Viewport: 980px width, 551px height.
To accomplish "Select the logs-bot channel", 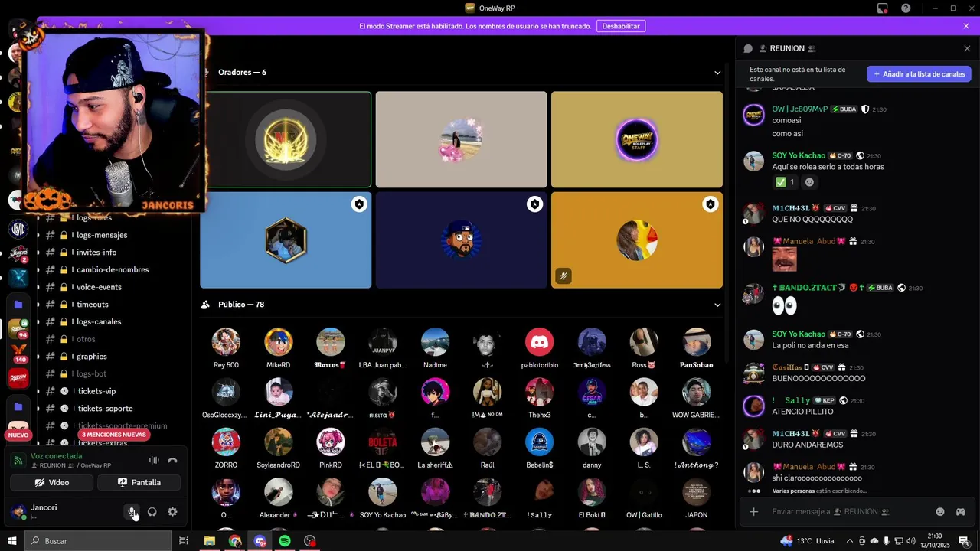I will 91,374.
